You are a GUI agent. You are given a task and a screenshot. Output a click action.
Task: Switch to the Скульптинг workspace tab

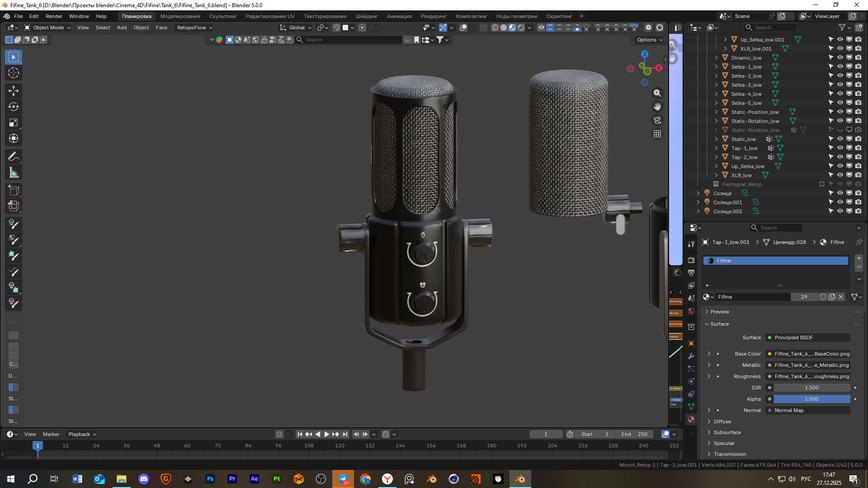pos(223,16)
